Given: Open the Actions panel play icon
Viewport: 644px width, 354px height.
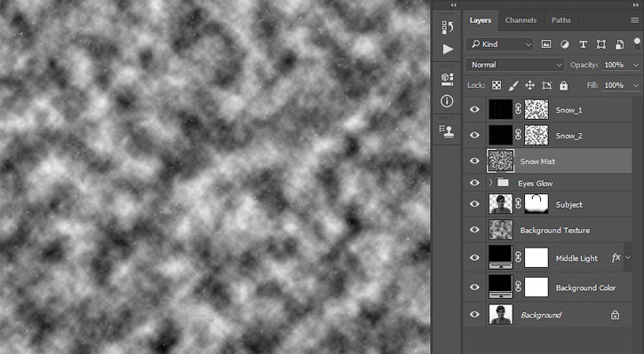Looking at the screenshot, I should (x=448, y=49).
